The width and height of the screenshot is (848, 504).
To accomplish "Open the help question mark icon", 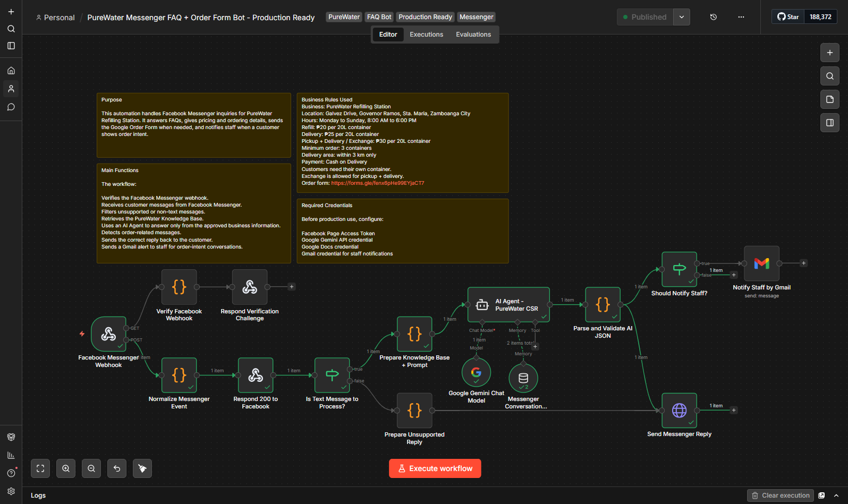I will coord(11,473).
